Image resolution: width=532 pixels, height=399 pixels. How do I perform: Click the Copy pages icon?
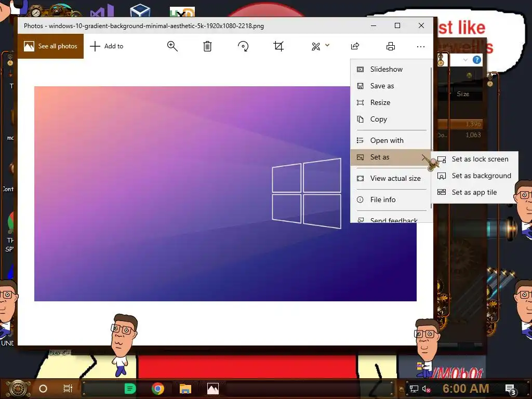click(x=361, y=119)
